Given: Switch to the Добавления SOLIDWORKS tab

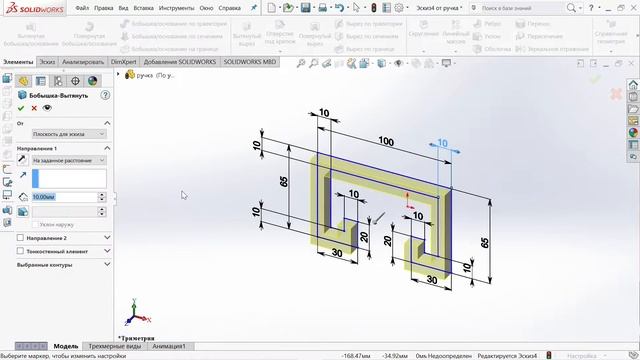Looking at the screenshot, I should tap(180, 62).
